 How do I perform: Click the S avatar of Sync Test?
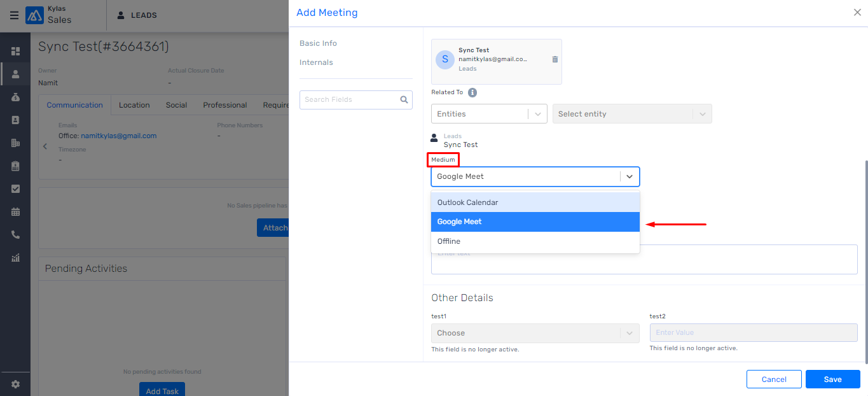coord(445,59)
